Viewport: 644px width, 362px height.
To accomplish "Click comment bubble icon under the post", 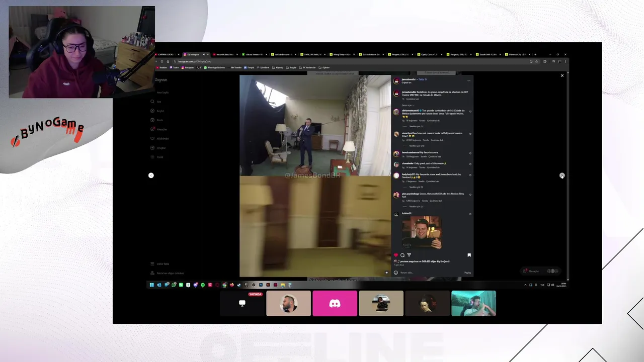I will (403, 255).
